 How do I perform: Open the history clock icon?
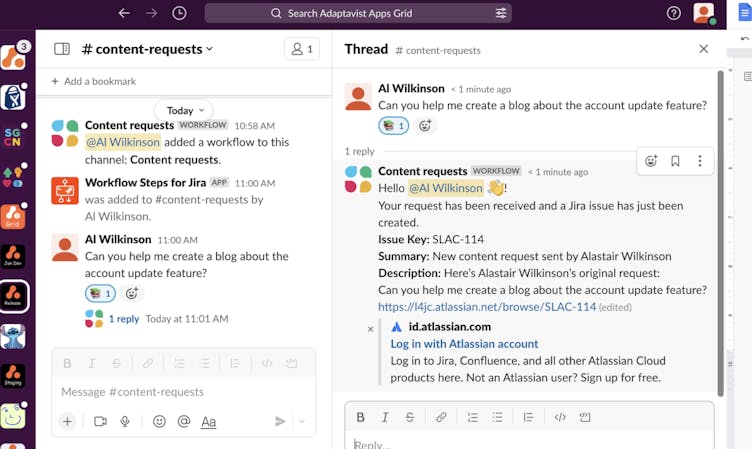point(179,13)
